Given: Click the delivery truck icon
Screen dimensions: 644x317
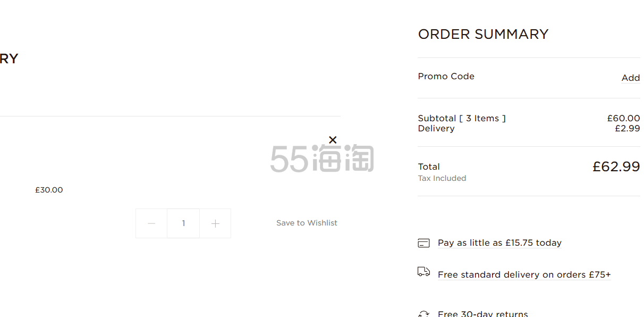Looking at the screenshot, I should coord(423,272).
